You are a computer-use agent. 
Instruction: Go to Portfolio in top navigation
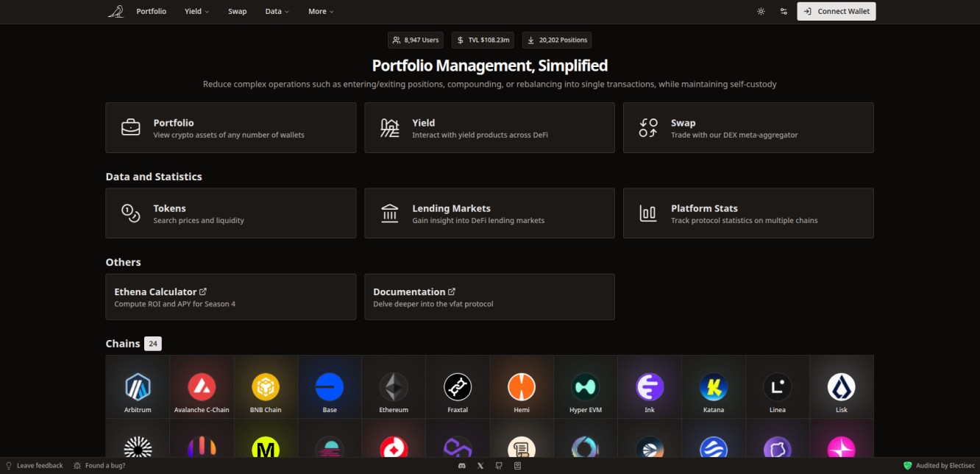click(x=151, y=11)
